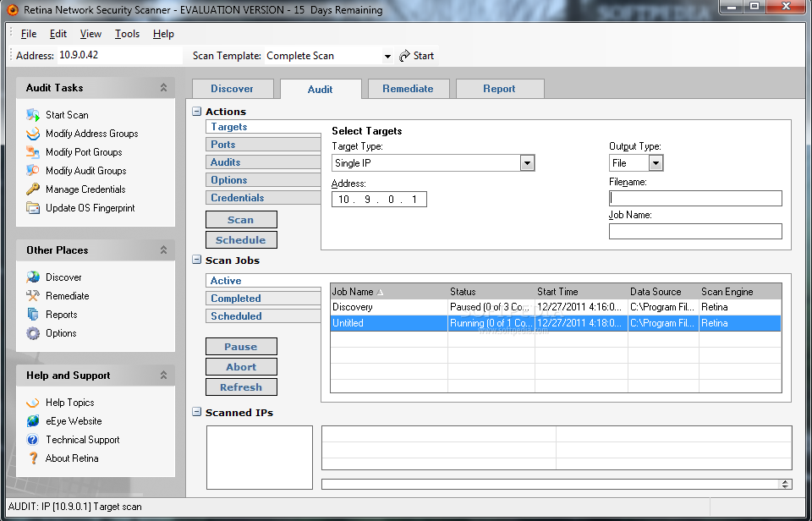Select the Targets action tab
The image size is (812, 521).
tap(263, 127)
